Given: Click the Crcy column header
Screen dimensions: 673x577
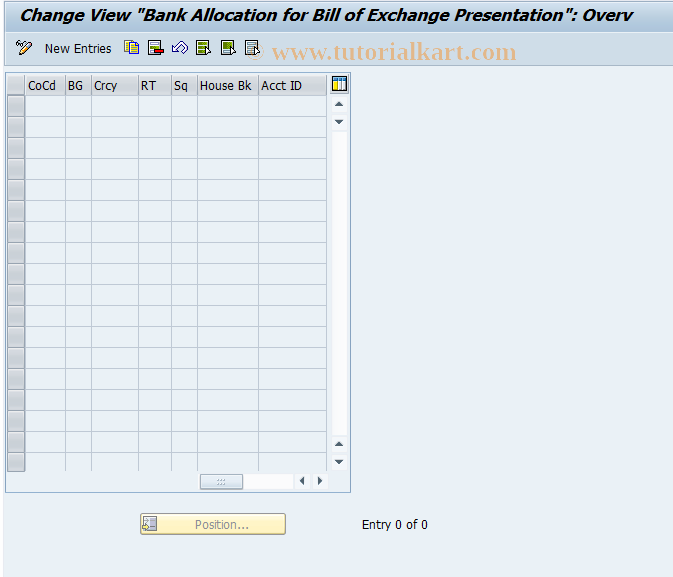Looking at the screenshot, I should point(115,85).
